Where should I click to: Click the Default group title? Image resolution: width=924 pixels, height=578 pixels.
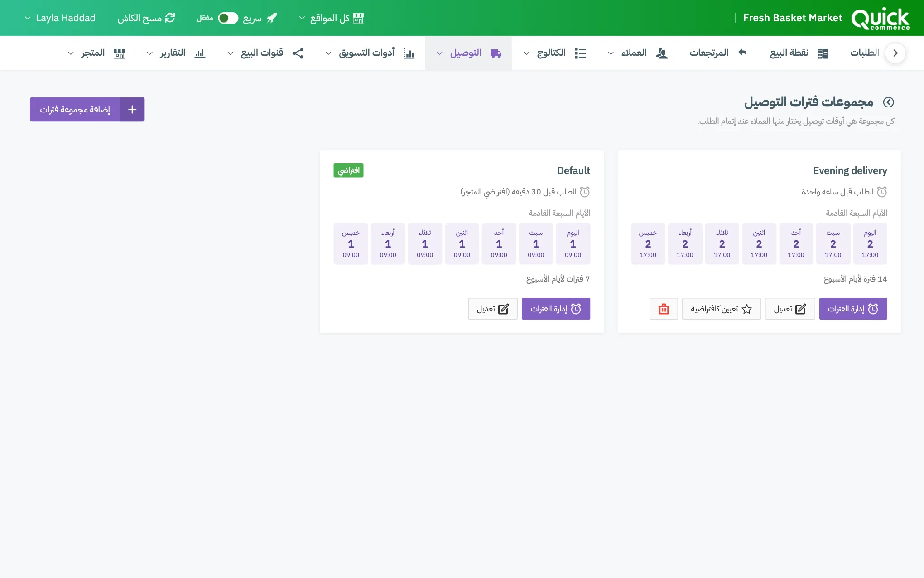click(x=573, y=171)
